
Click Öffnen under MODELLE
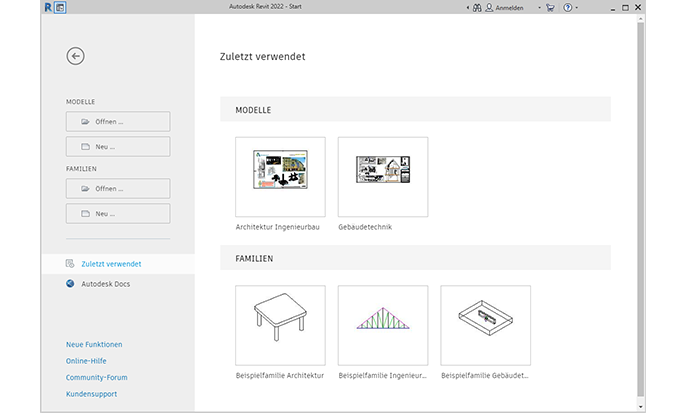click(118, 122)
